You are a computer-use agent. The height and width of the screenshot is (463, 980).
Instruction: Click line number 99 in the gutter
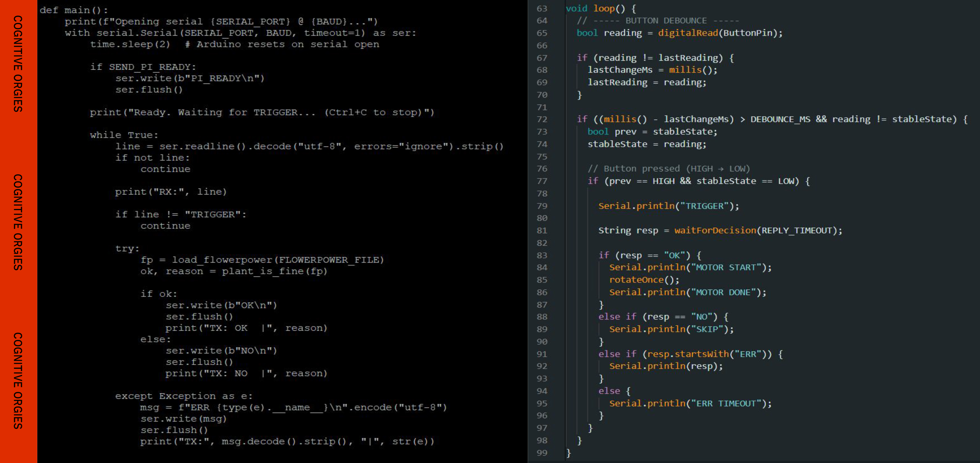tap(542, 453)
